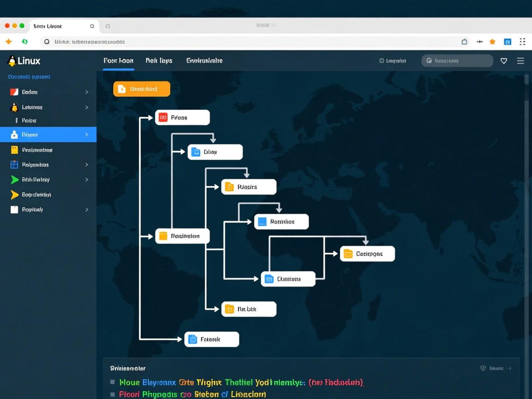Screen dimensions: 532x399
Task: Click the browser apps grid icon
Action: [522, 42]
